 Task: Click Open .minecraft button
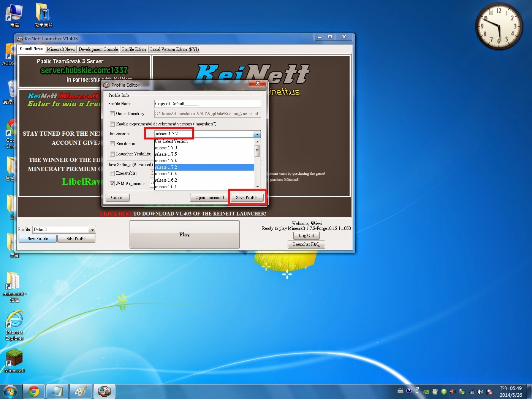(210, 198)
